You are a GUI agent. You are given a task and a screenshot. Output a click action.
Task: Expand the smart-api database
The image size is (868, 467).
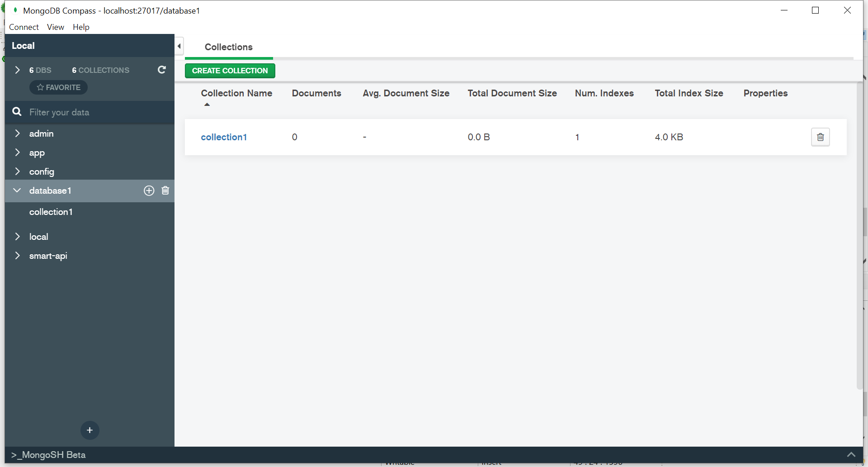coord(17,256)
